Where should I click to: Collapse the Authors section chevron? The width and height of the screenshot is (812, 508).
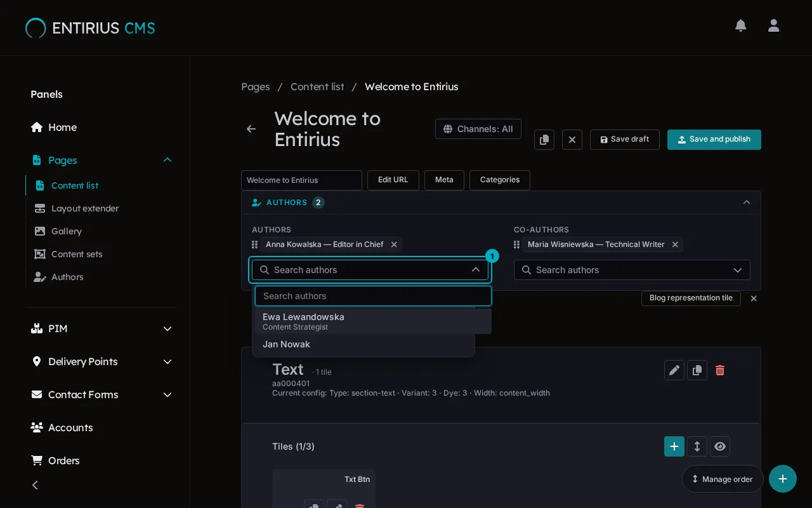(x=747, y=203)
